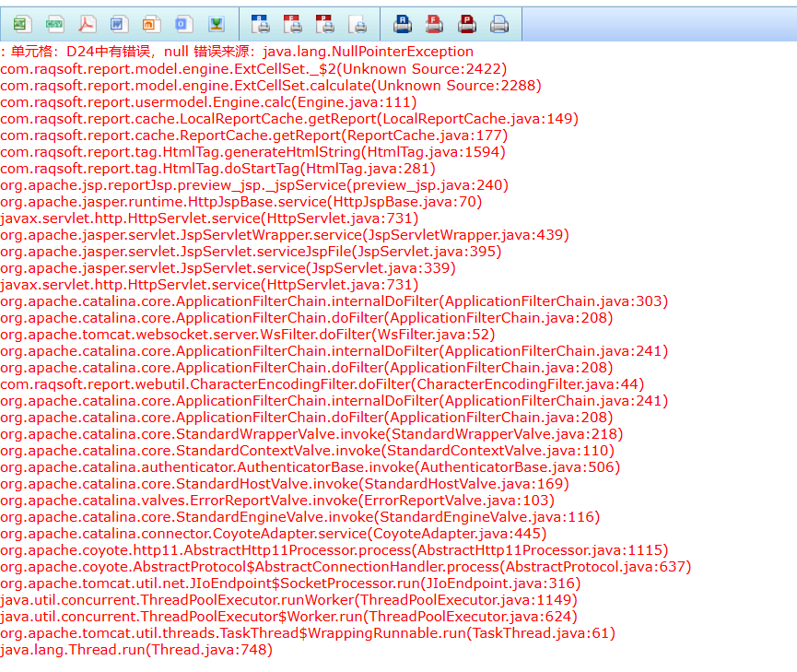Click the preview_jsp._jspService stack line
Screen dimensions: 797x672
tap(254, 185)
